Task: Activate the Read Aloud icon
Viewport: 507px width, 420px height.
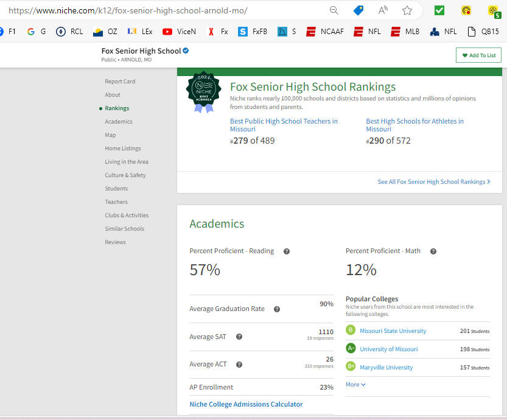Action: [383, 10]
